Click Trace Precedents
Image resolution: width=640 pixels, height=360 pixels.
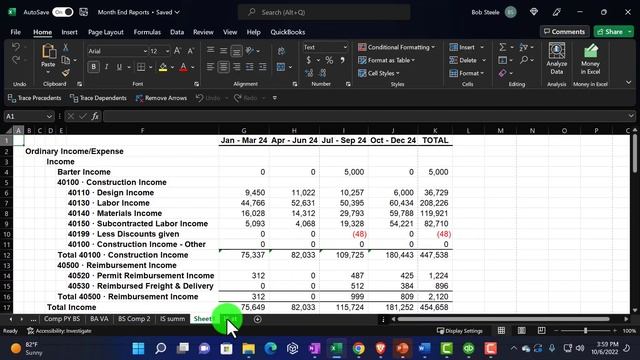(34, 98)
